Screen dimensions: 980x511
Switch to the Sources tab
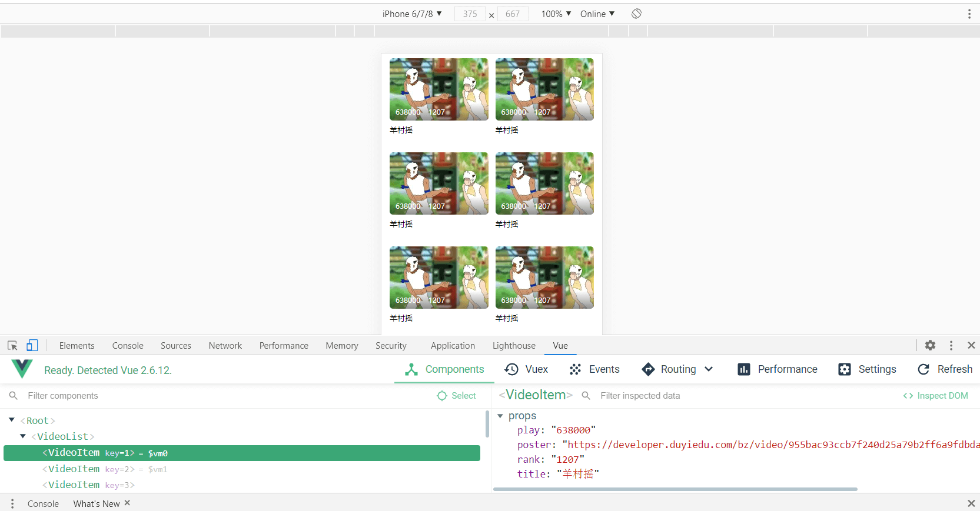pyautogui.click(x=176, y=346)
